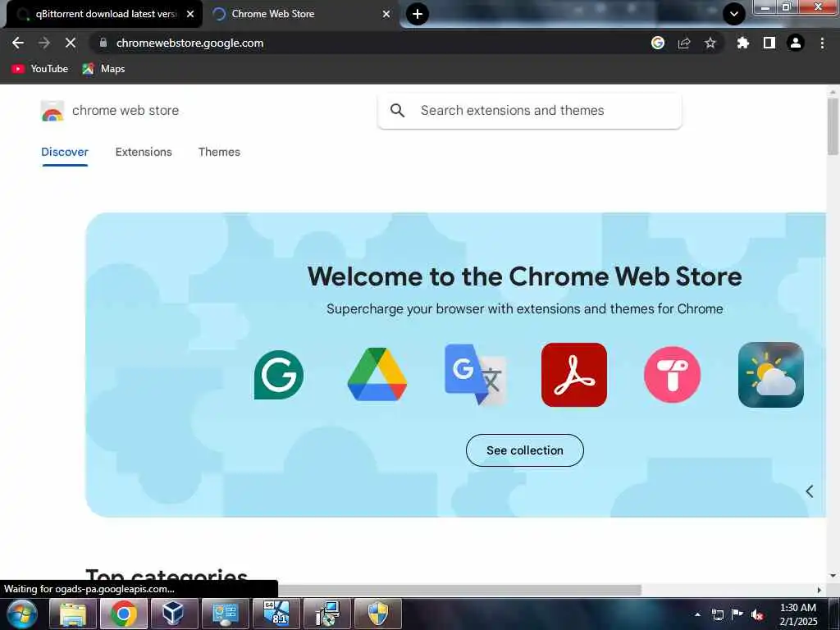The height and width of the screenshot is (630, 840).
Task: Share this page using share icon
Action: click(x=684, y=43)
